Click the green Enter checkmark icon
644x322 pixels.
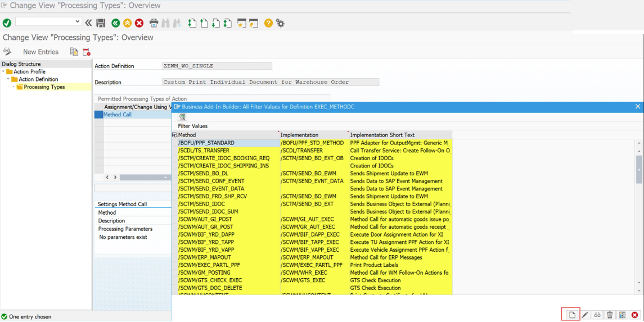tap(6, 23)
